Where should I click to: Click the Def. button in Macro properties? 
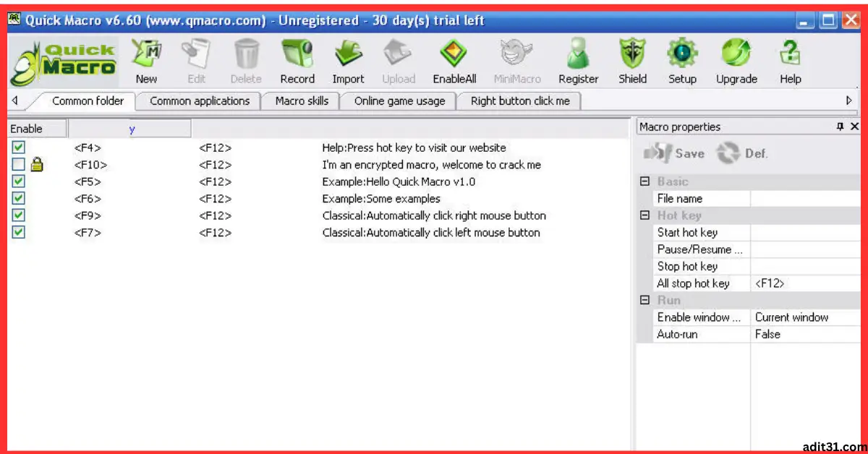(x=742, y=153)
